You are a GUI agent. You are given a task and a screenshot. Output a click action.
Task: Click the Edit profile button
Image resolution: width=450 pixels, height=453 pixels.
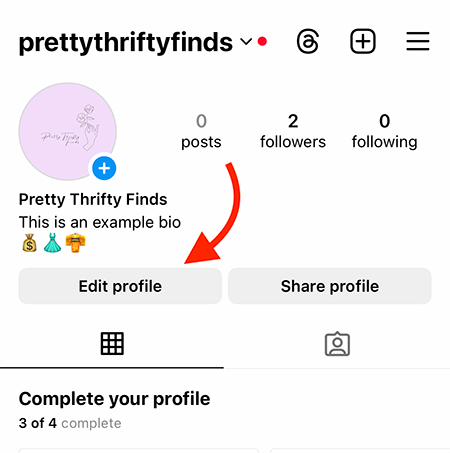click(120, 286)
